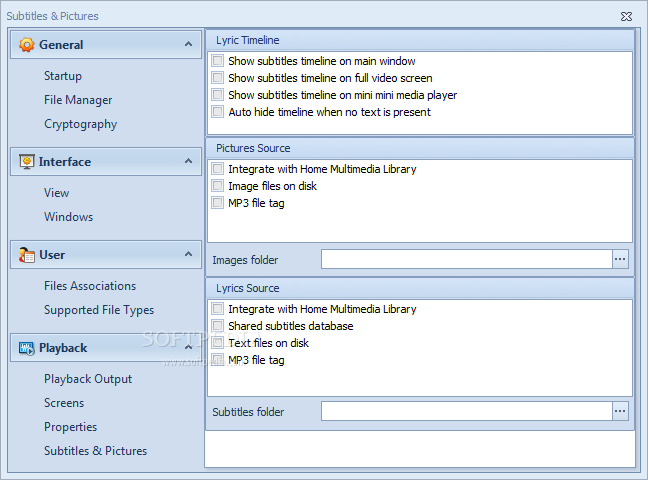Check Shared subtitles database

[x=217, y=326]
